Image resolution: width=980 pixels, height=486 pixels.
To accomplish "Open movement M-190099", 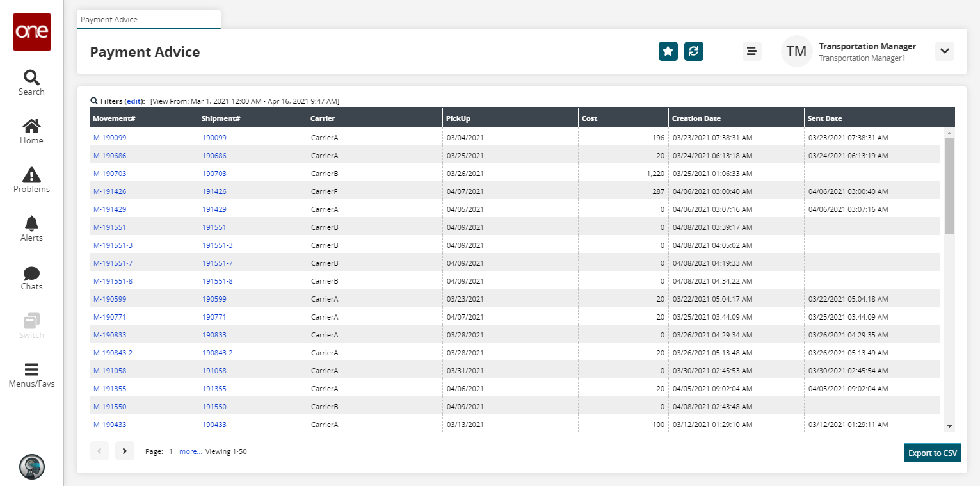I will pos(109,138).
